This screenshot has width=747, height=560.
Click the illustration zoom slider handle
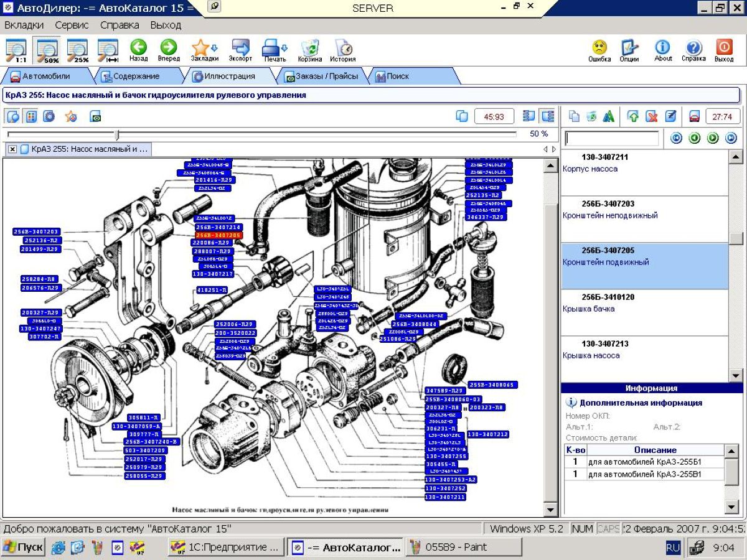116,134
